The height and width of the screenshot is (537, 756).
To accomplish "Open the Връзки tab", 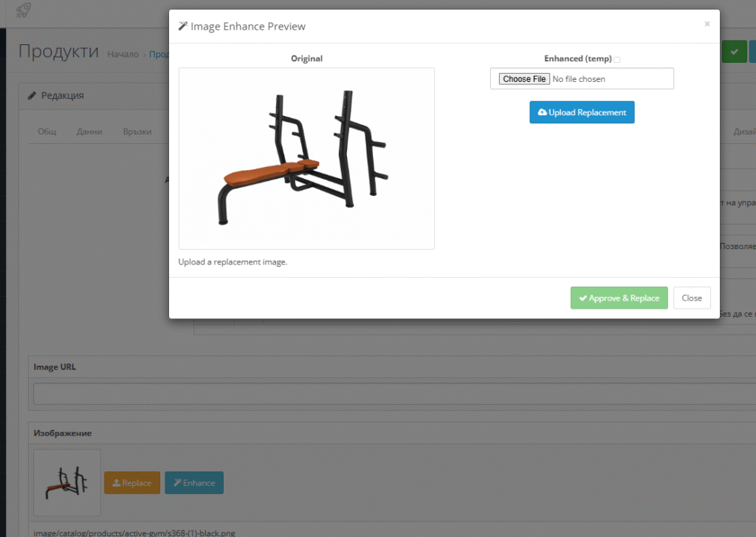I will click(x=137, y=131).
